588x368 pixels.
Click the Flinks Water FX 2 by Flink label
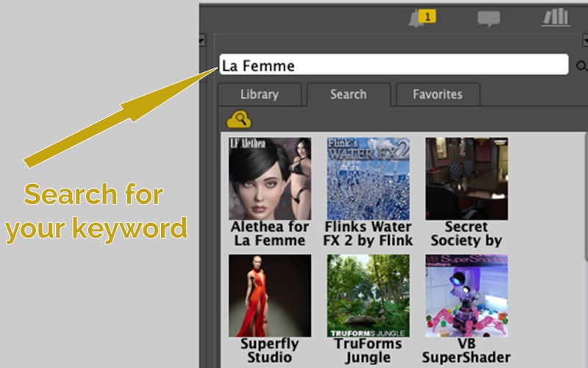[x=368, y=233]
